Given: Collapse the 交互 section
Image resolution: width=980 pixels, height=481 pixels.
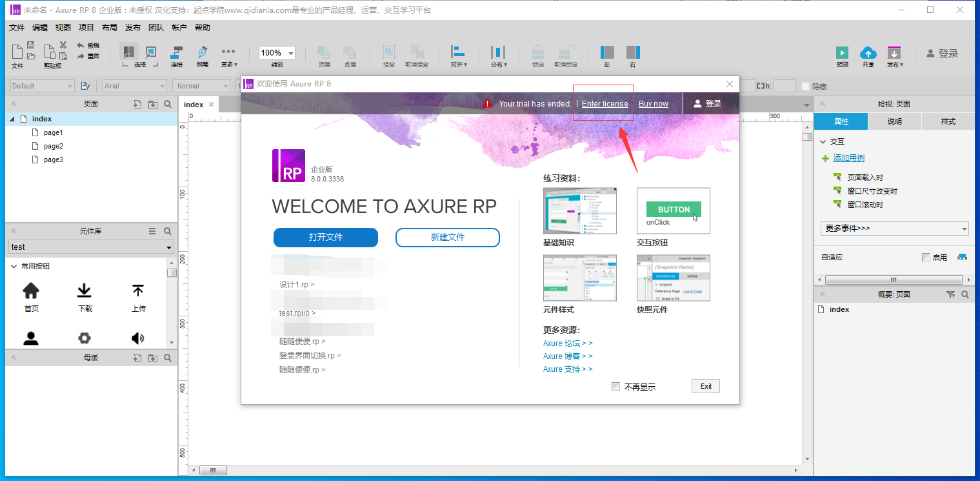Looking at the screenshot, I should [823, 141].
